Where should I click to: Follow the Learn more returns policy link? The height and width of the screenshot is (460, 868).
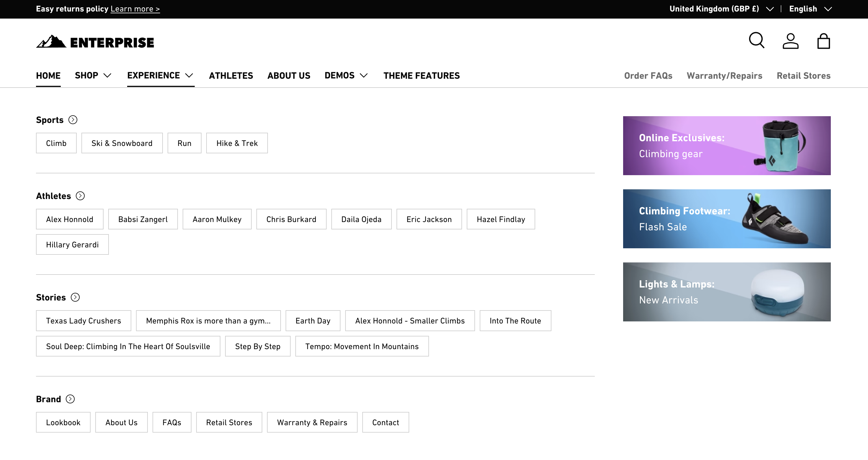(135, 9)
